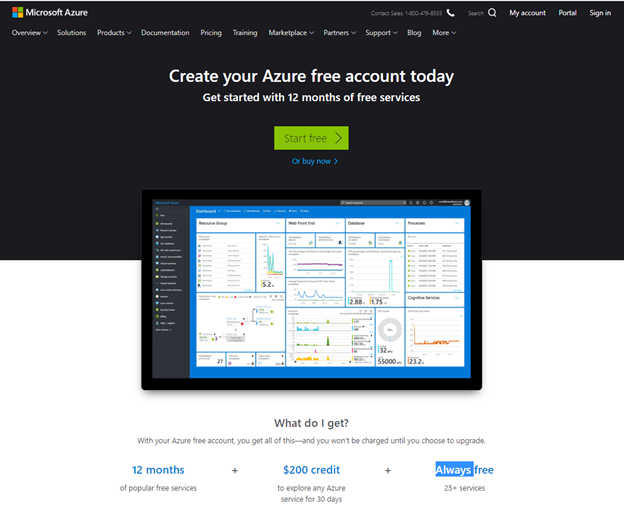This screenshot has width=624, height=514.
Task: Go to the Azure Portal link
Action: point(567,13)
